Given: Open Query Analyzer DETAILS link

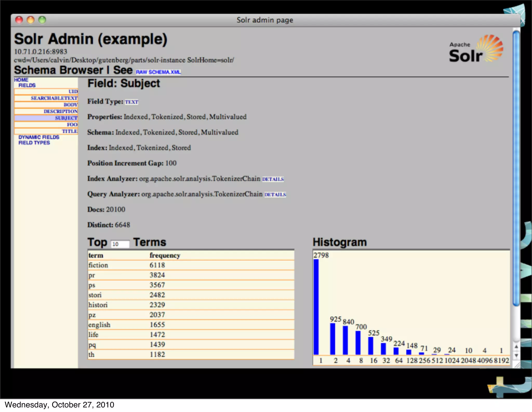Looking at the screenshot, I should (x=275, y=195).
